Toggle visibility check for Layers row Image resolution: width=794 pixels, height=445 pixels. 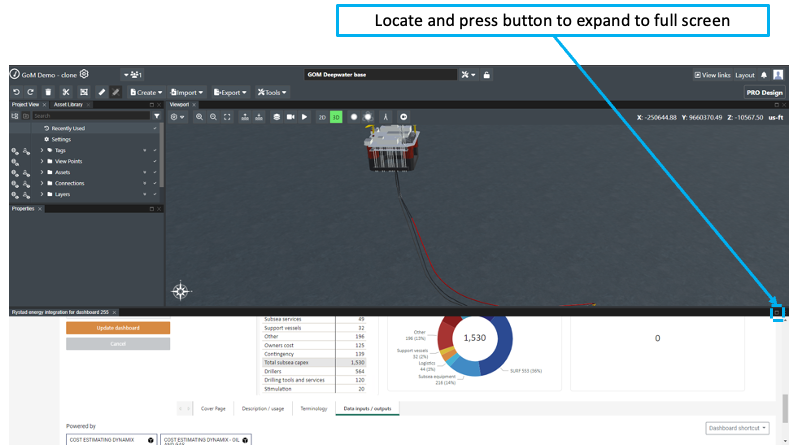click(155, 194)
